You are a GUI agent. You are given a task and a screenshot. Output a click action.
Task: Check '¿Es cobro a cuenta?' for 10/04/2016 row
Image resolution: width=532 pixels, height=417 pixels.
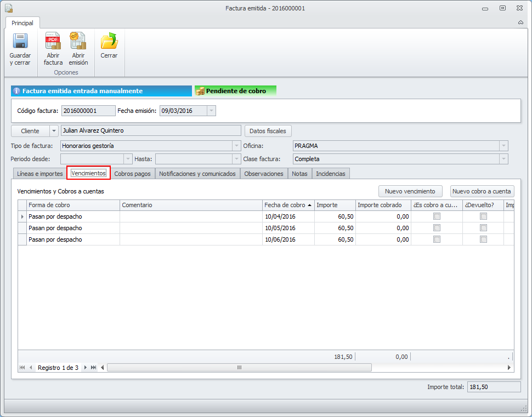pyautogui.click(x=437, y=216)
